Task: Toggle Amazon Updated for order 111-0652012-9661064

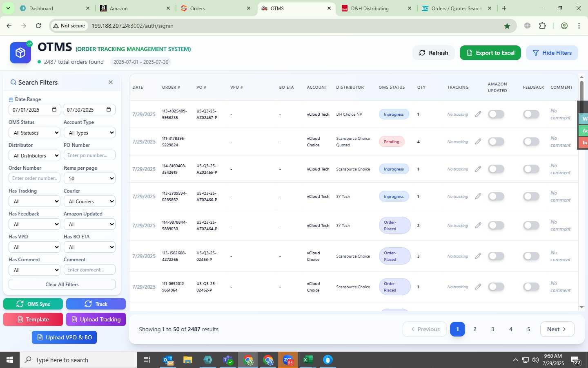Action: tap(496, 287)
